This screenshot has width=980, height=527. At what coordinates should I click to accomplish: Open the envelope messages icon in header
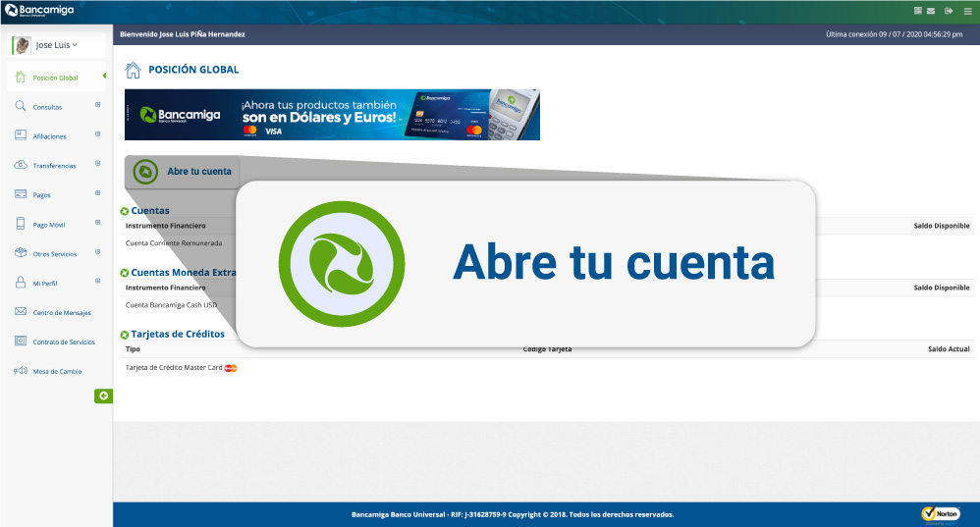[x=931, y=11]
